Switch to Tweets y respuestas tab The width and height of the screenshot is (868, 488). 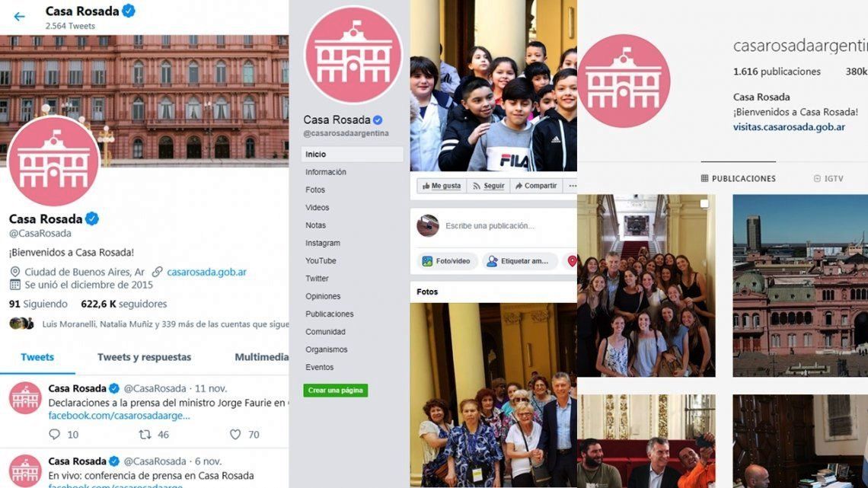tap(144, 357)
